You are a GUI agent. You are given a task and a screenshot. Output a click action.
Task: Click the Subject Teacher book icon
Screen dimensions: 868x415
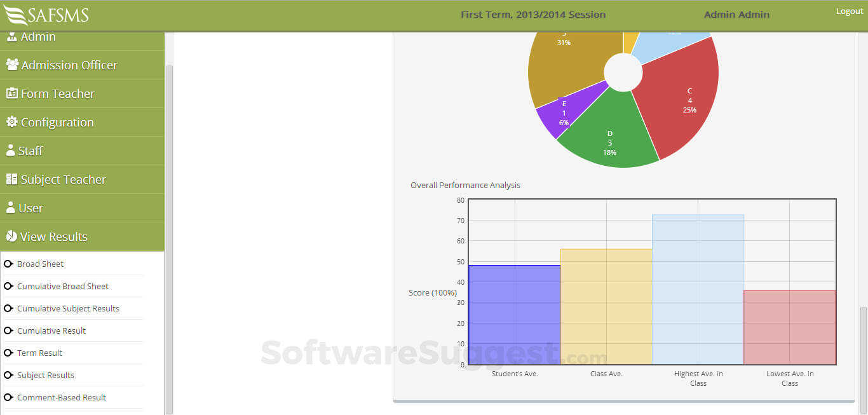[11, 179]
